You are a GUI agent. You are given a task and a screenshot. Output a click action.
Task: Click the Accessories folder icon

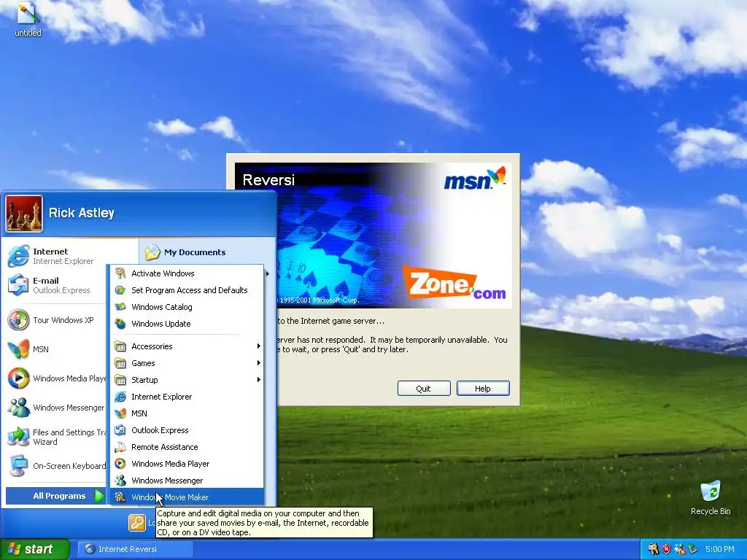coord(120,346)
